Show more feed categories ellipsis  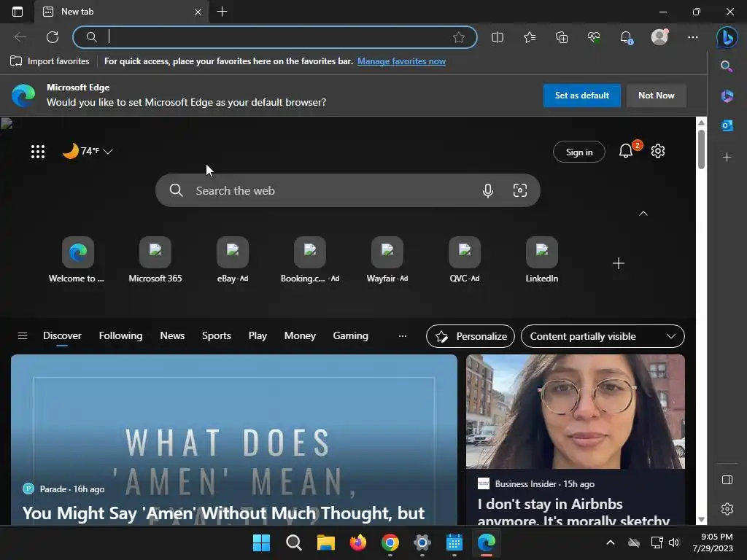(403, 336)
